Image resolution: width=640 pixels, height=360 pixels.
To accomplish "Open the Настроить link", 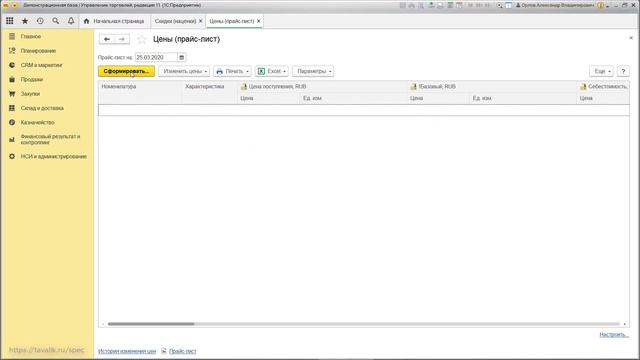I will 614,335.
